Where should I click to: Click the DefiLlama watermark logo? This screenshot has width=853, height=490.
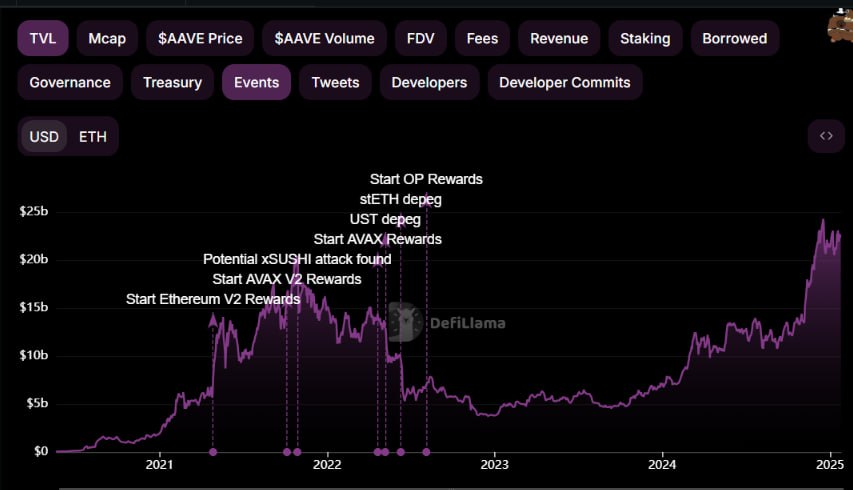[447, 322]
